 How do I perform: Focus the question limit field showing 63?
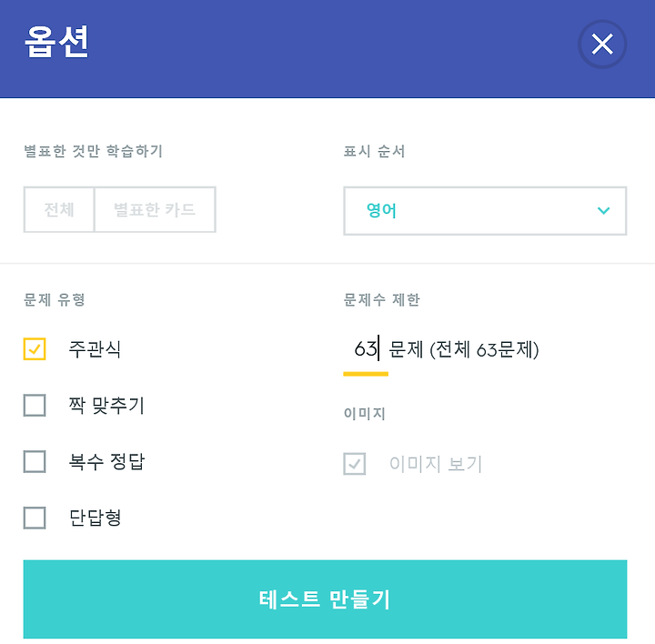point(366,350)
